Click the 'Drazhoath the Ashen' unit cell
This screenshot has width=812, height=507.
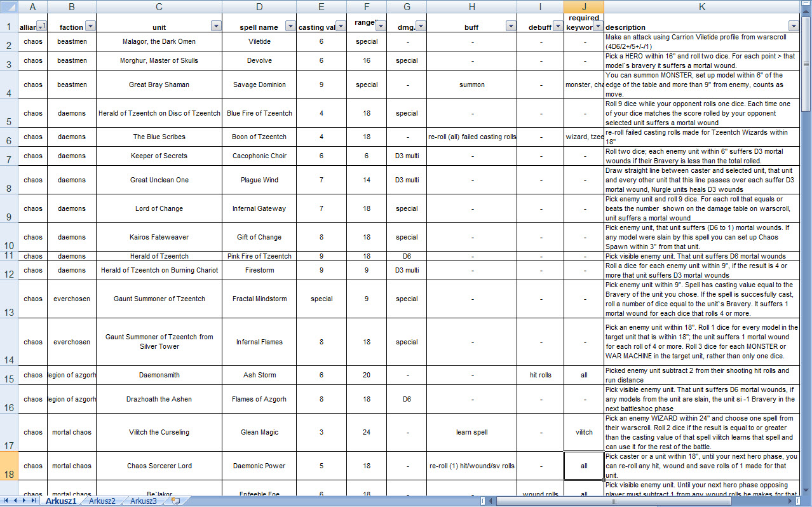click(x=159, y=399)
